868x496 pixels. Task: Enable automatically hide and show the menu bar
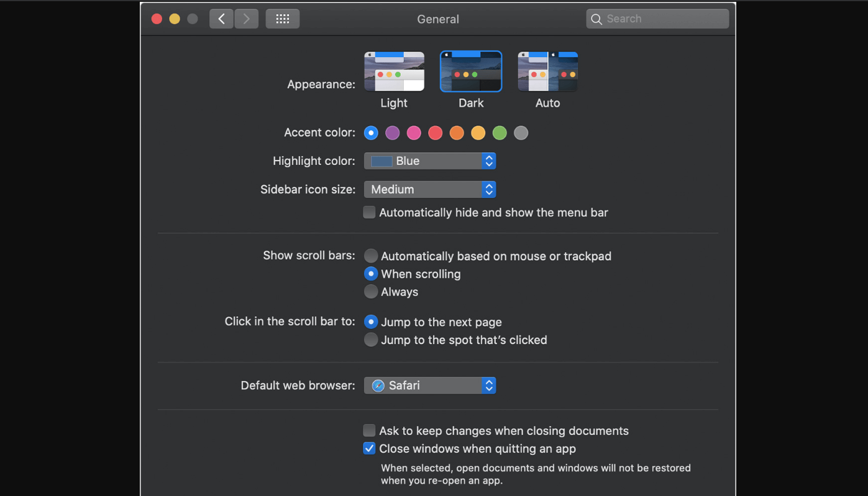(x=369, y=212)
